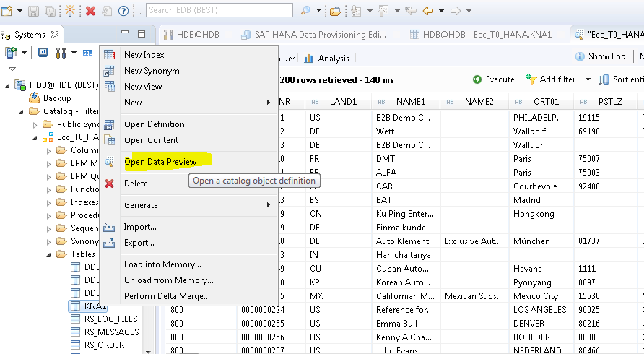Open the search options dropdown arrow
This screenshot has width=644, height=354.
318,11
